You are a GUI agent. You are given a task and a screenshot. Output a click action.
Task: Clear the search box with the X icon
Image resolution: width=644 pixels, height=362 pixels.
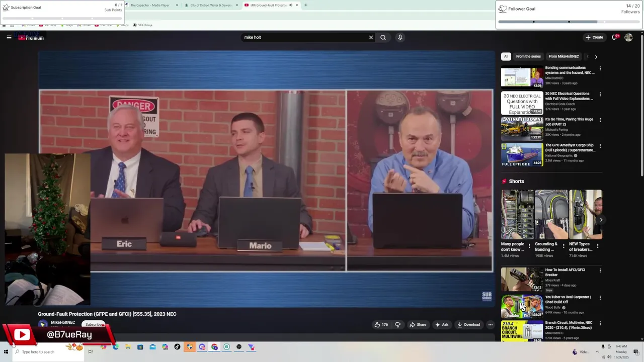click(x=371, y=37)
